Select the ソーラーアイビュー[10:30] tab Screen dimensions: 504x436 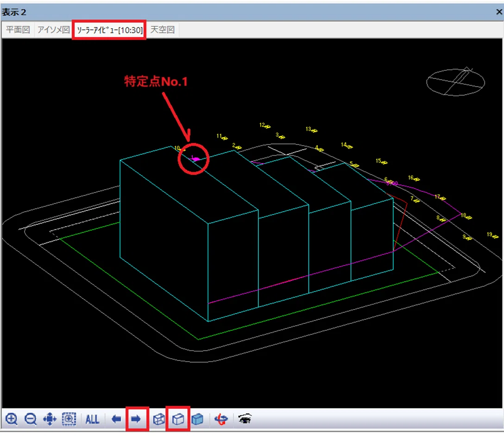(109, 30)
